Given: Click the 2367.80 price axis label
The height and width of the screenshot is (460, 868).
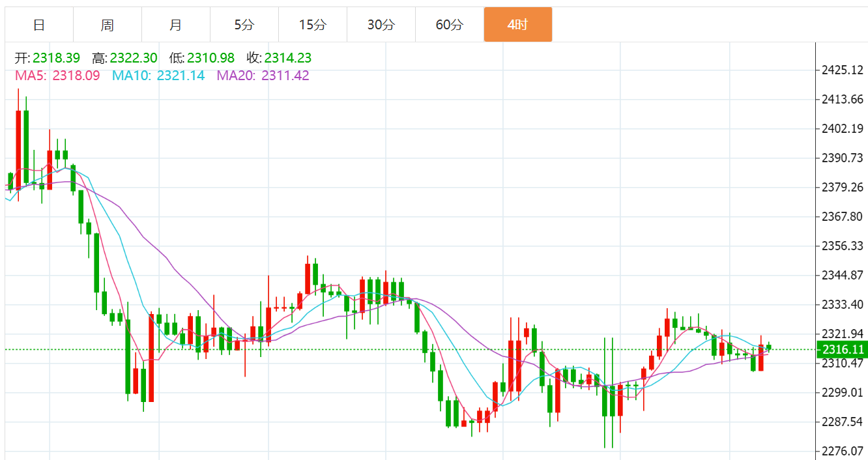Looking at the screenshot, I should (x=843, y=216).
